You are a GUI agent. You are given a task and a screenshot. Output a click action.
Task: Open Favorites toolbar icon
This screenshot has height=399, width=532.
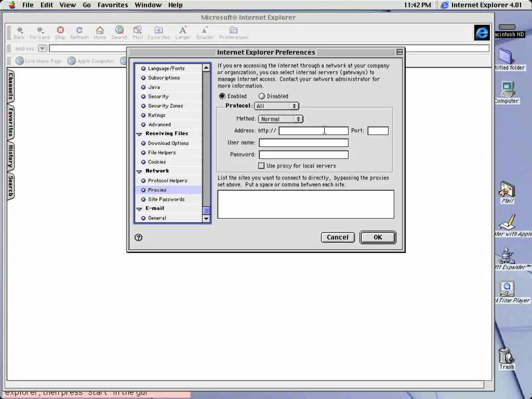point(158,33)
